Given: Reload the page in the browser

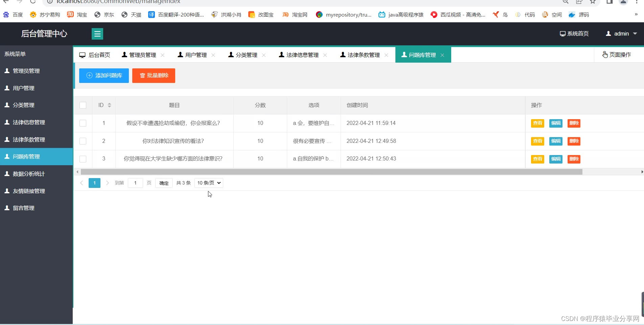Looking at the screenshot, I should click(x=33, y=2).
